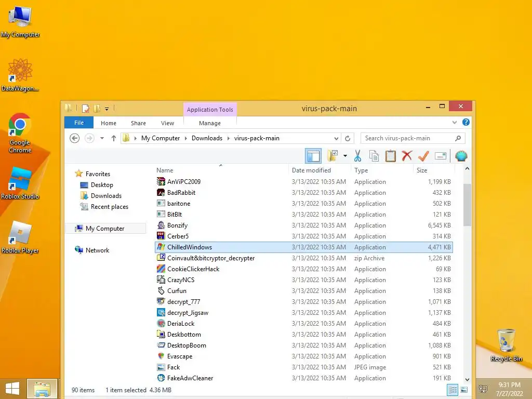This screenshot has height=399, width=532.
Task: Expand the chevron after Downloads breadcrumb
Action: click(229, 138)
